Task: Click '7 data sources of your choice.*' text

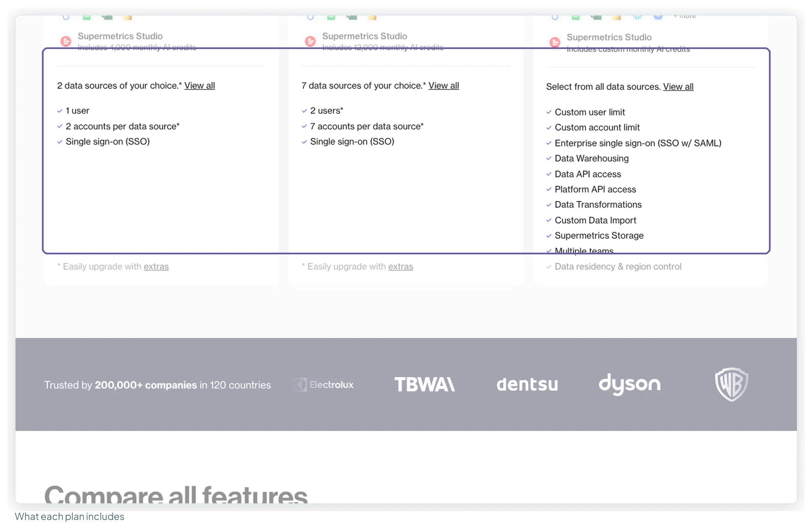Action: pyautogui.click(x=364, y=86)
